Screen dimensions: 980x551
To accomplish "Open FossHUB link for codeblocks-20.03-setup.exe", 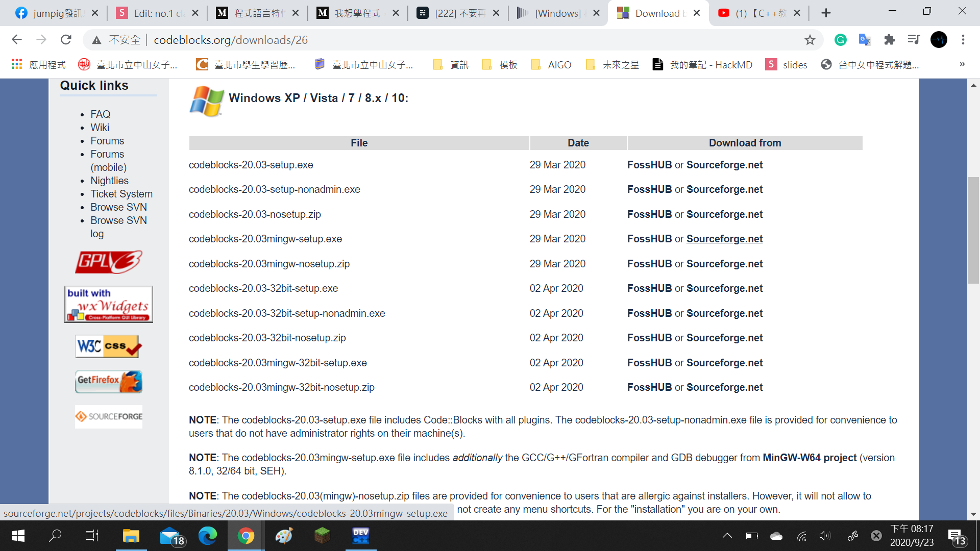I will pos(649,165).
